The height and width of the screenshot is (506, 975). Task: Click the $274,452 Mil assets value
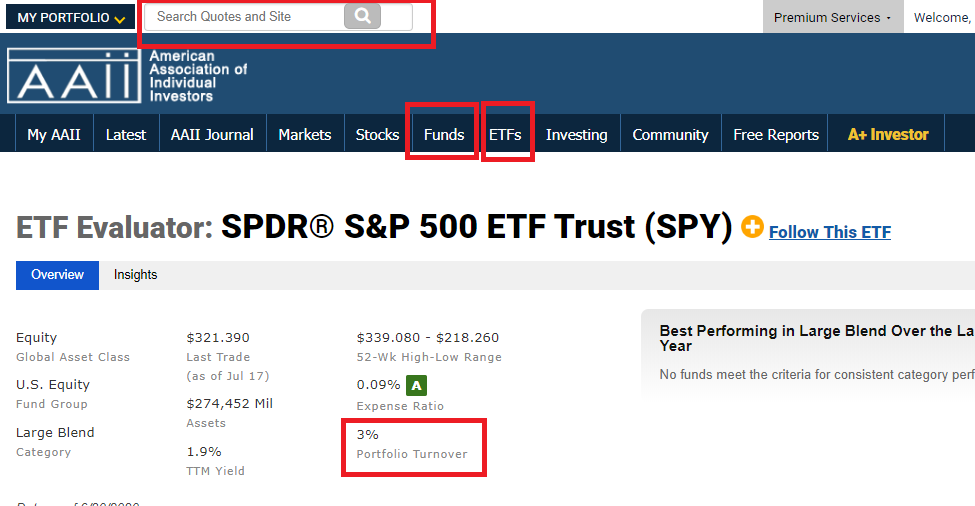click(229, 403)
